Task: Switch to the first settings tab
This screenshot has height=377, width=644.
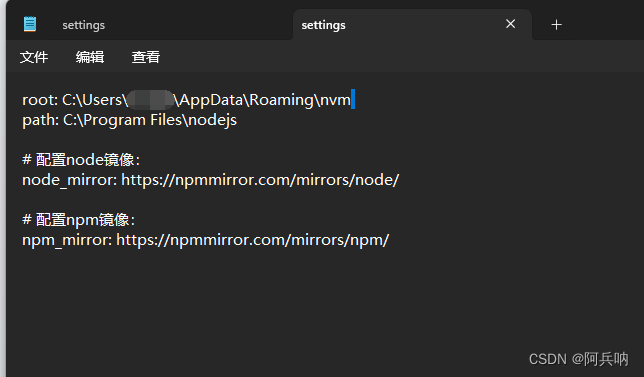Action: [x=84, y=25]
